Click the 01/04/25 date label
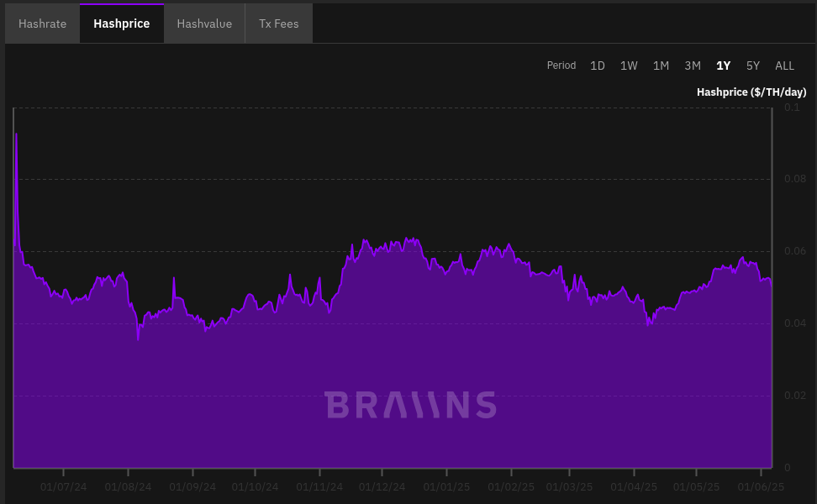The height and width of the screenshot is (504, 817). (x=634, y=487)
